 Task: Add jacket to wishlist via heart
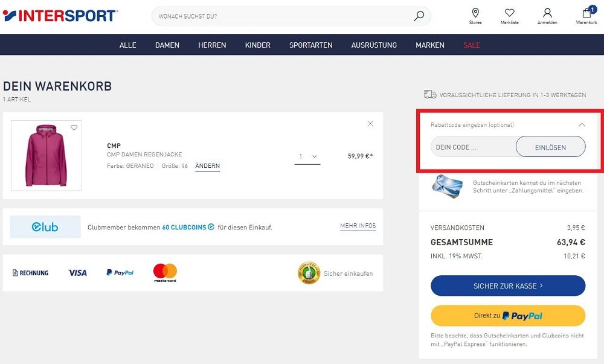74,127
